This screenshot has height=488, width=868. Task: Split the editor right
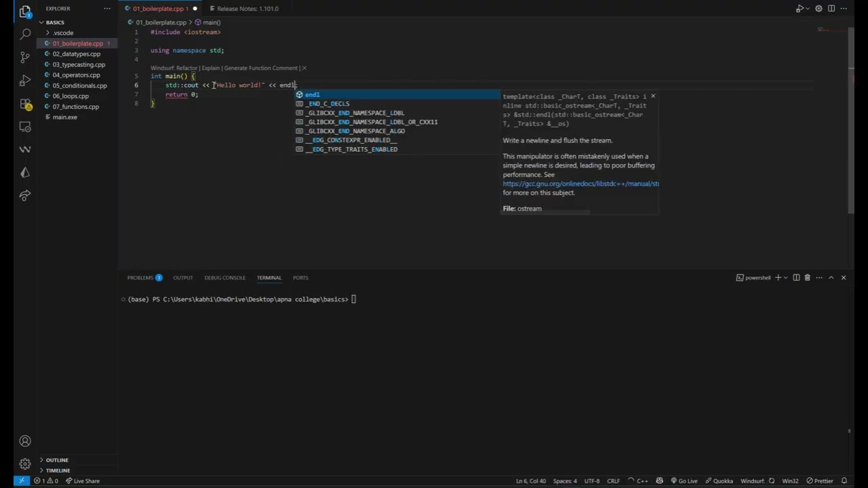coord(831,9)
